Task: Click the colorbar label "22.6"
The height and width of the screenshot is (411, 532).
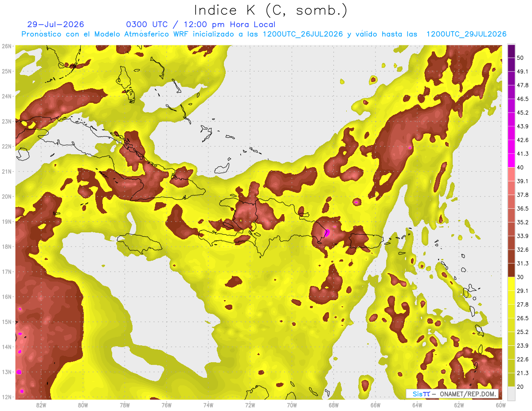Action: tap(522, 359)
